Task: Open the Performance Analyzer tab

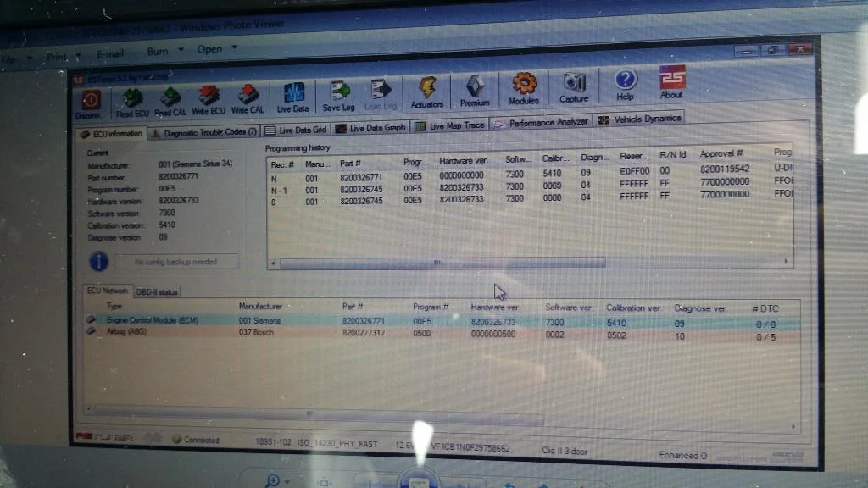Action: coord(542,123)
